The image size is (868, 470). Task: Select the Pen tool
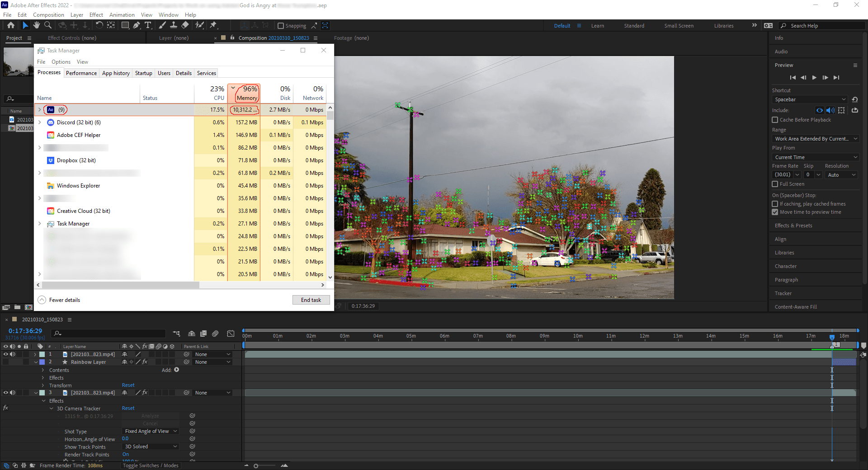[x=137, y=25]
